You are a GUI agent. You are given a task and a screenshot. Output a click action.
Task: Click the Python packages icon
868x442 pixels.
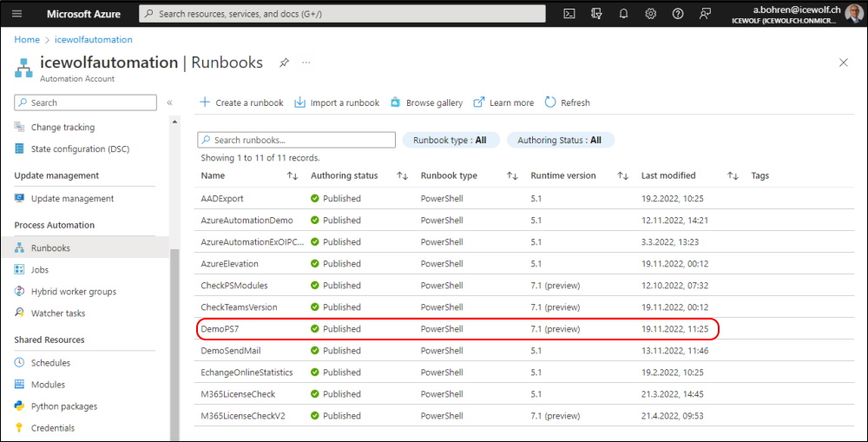(19, 406)
